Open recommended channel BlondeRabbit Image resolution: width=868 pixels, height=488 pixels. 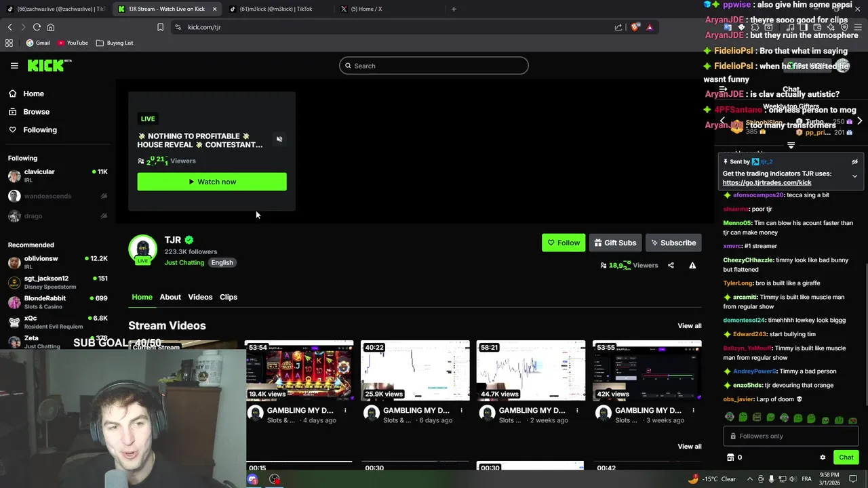58,302
